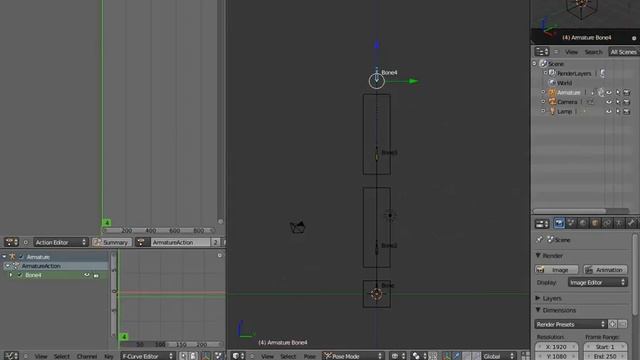Open the outliner View menu
The width and height of the screenshot is (640, 360).
571,52
